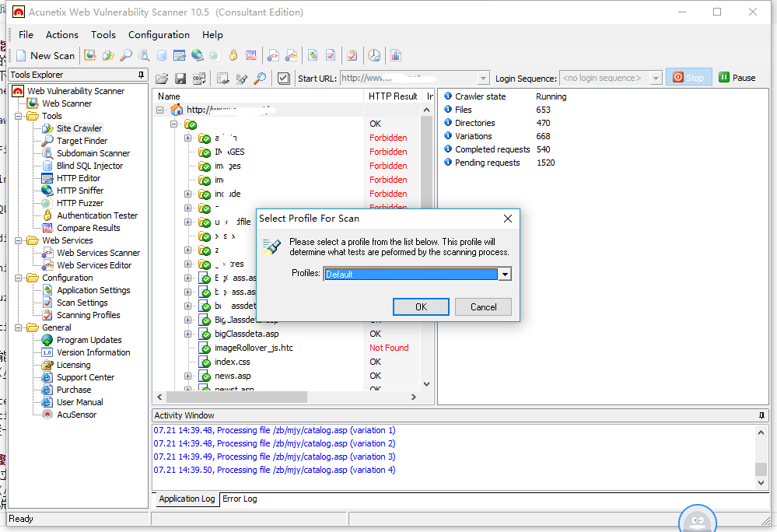Screen dimensions: 777x532
Task: Click the site tree horizontal scrollbar thumb
Action: click(237, 397)
